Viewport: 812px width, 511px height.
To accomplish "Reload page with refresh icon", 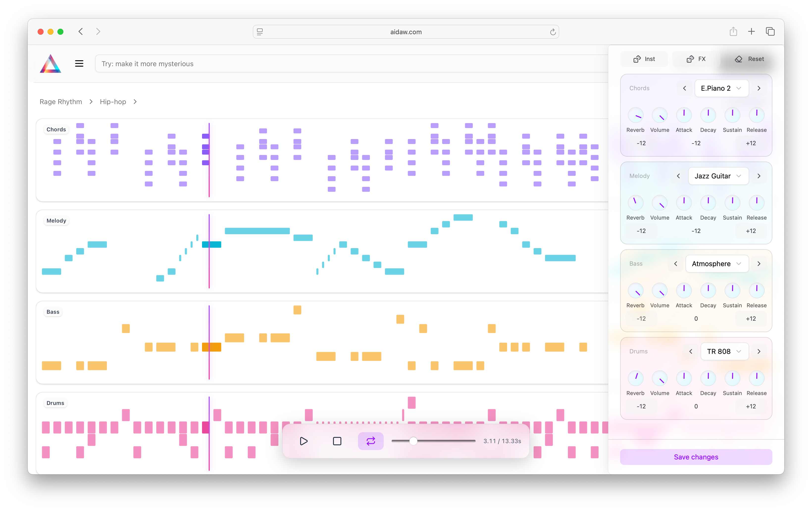I will click(x=553, y=32).
